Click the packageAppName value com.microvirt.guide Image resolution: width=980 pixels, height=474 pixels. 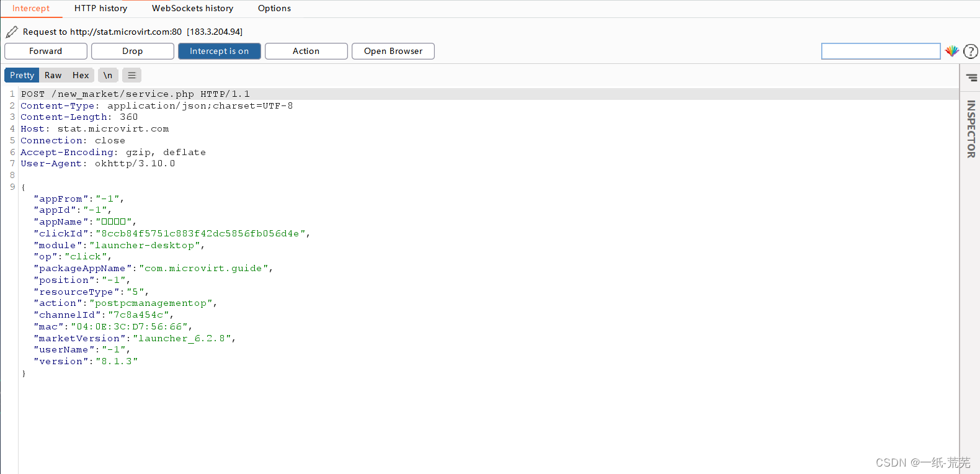click(x=203, y=269)
